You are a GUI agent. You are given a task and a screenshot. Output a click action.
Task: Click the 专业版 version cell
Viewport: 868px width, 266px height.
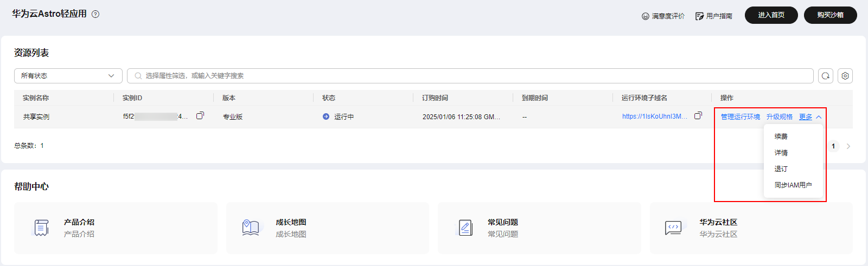(233, 117)
